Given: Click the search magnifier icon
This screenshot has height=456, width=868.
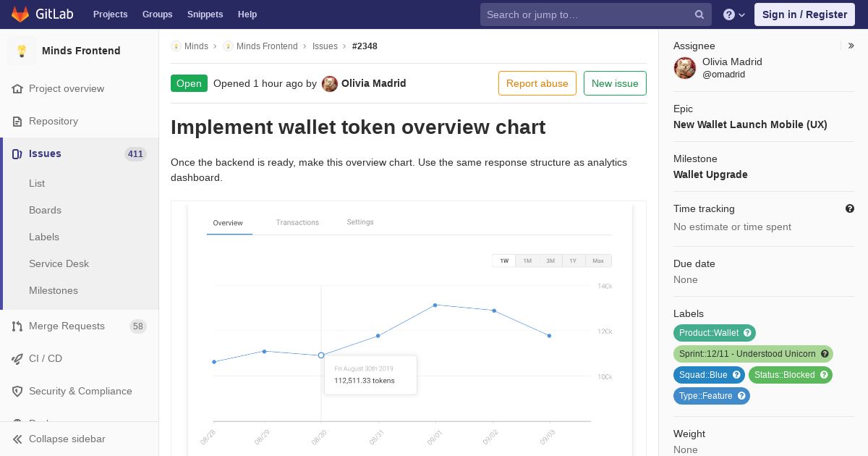Looking at the screenshot, I should 699,14.
